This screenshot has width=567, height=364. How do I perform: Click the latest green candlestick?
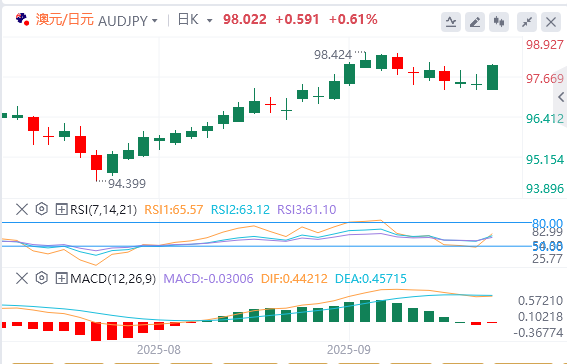coord(492,77)
